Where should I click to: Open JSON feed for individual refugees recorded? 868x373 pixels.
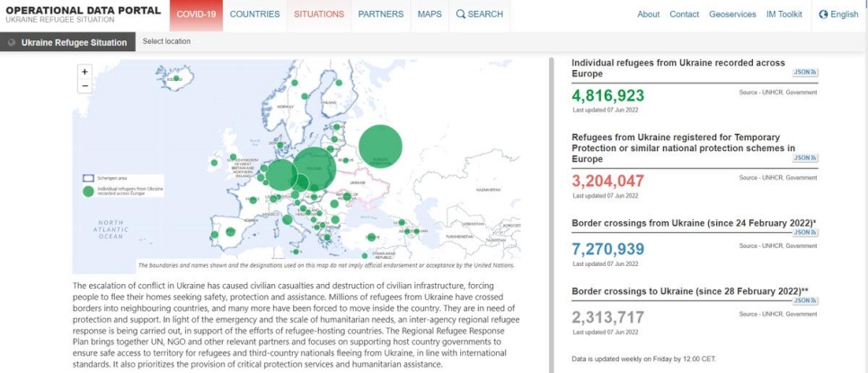point(805,72)
